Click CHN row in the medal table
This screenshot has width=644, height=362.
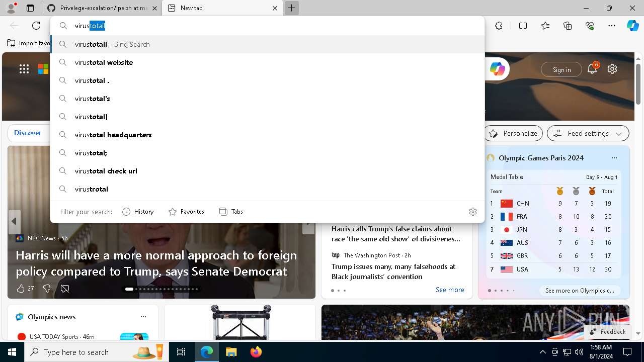click(x=553, y=204)
